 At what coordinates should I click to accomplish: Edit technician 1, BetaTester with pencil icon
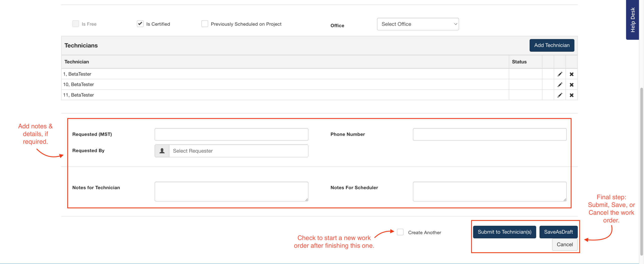point(560,74)
